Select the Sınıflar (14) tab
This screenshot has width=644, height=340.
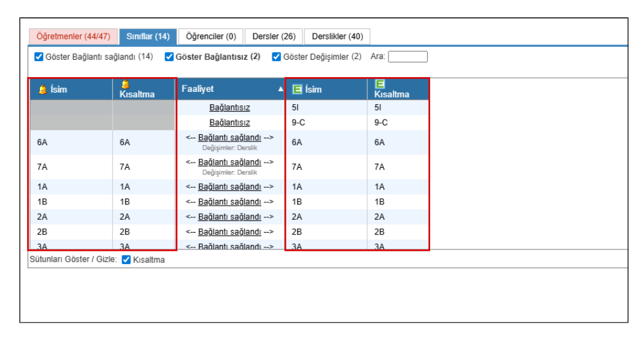click(x=148, y=36)
